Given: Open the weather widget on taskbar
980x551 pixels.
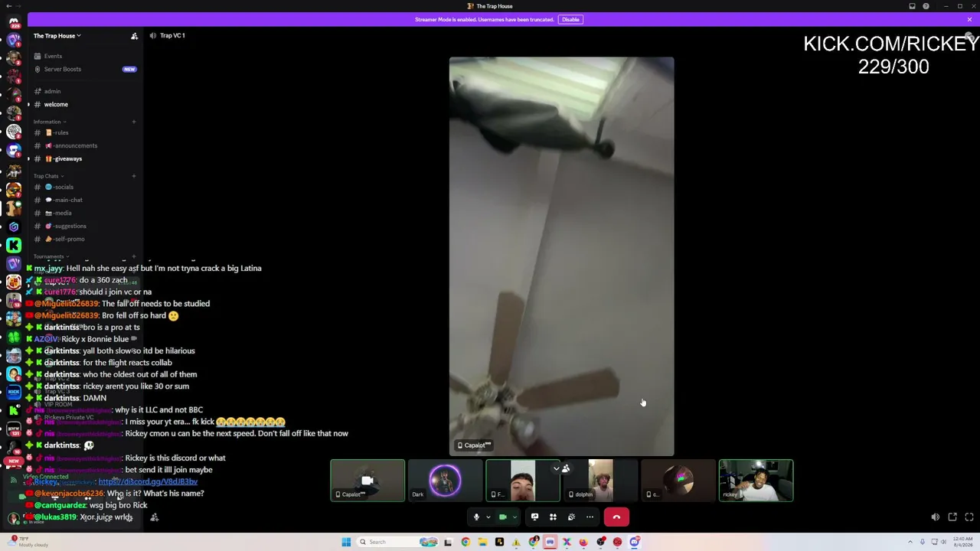Looking at the screenshot, I should (28, 542).
